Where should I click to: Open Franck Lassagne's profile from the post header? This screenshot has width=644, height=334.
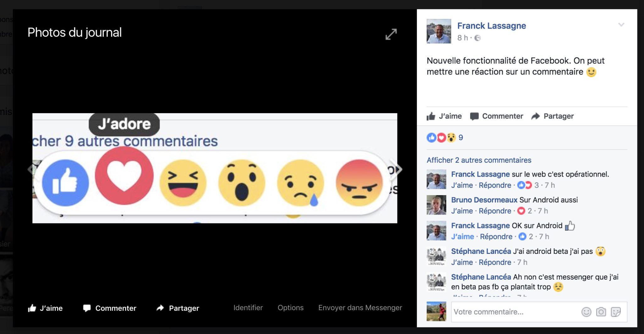pyautogui.click(x=491, y=26)
